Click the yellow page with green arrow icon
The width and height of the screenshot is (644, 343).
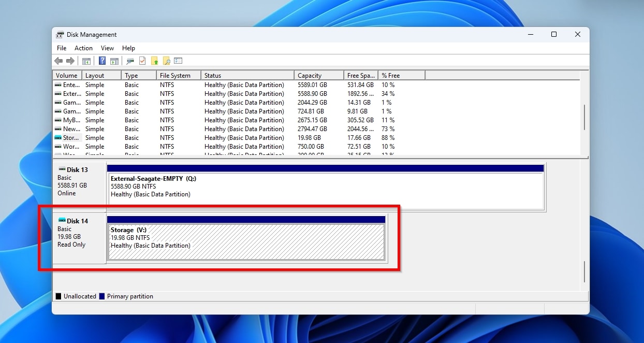(x=155, y=61)
